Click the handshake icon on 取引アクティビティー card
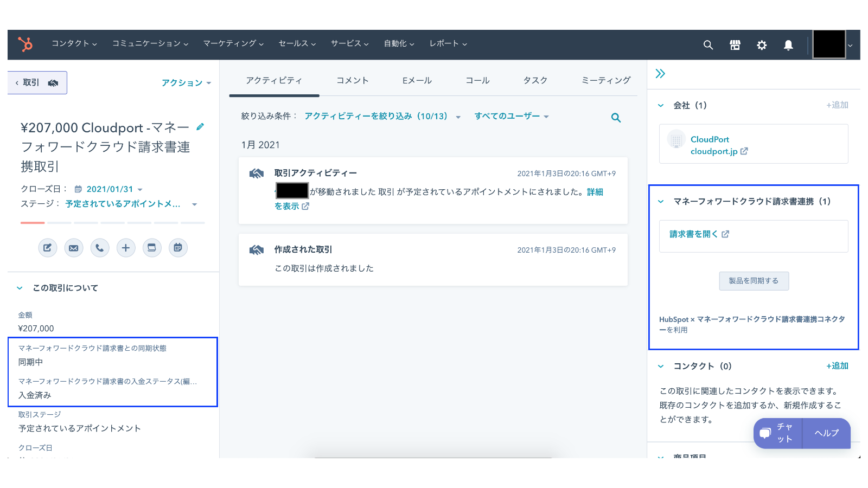The image size is (868, 488). (x=257, y=174)
